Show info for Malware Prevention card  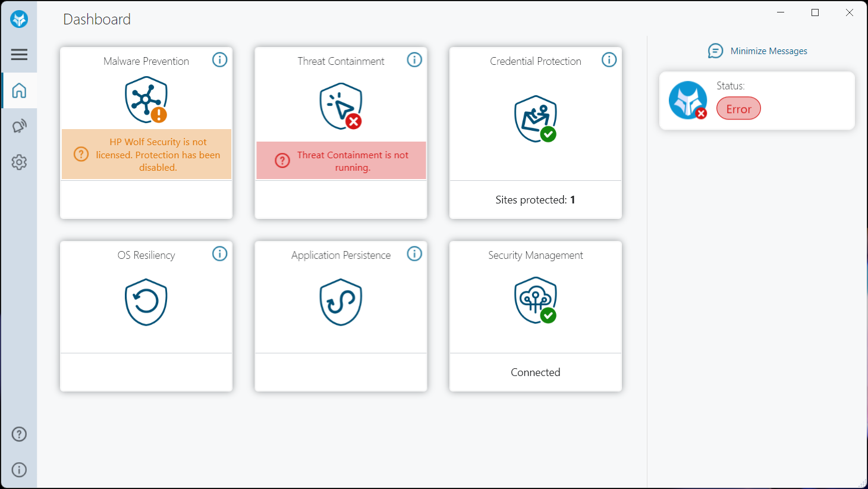[220, 59]
